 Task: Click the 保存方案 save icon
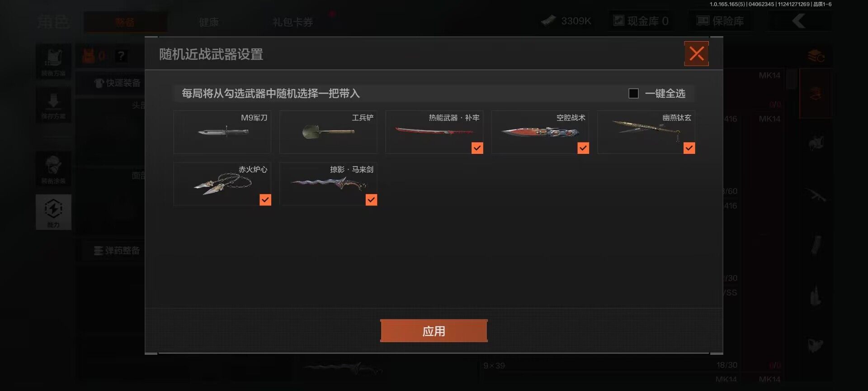tap(53, 105)
